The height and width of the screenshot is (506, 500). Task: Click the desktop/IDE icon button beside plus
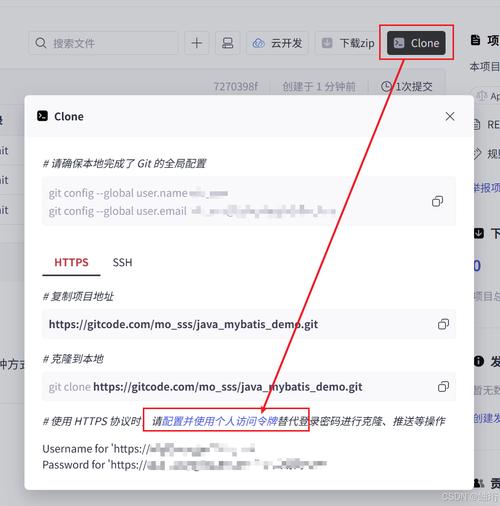coord(228,43)
